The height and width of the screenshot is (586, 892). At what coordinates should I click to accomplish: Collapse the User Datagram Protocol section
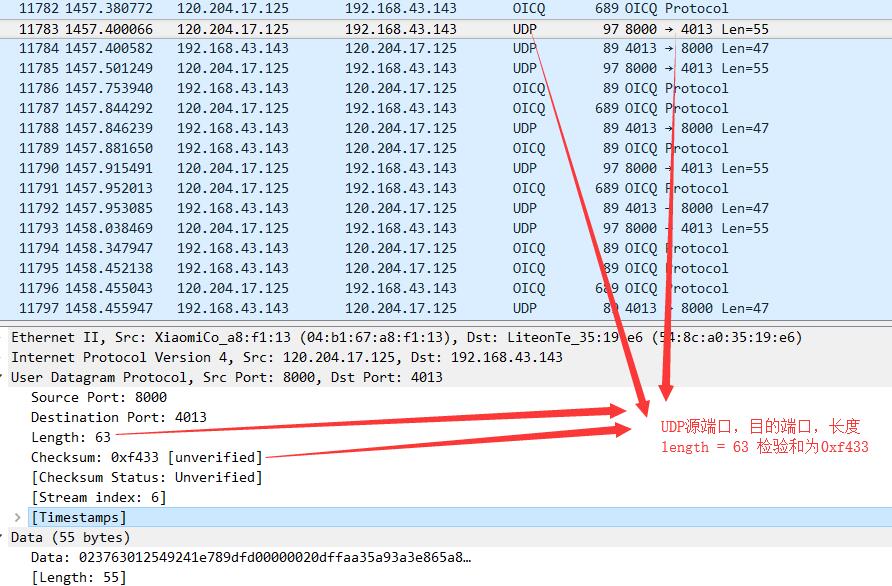(5, 377)
